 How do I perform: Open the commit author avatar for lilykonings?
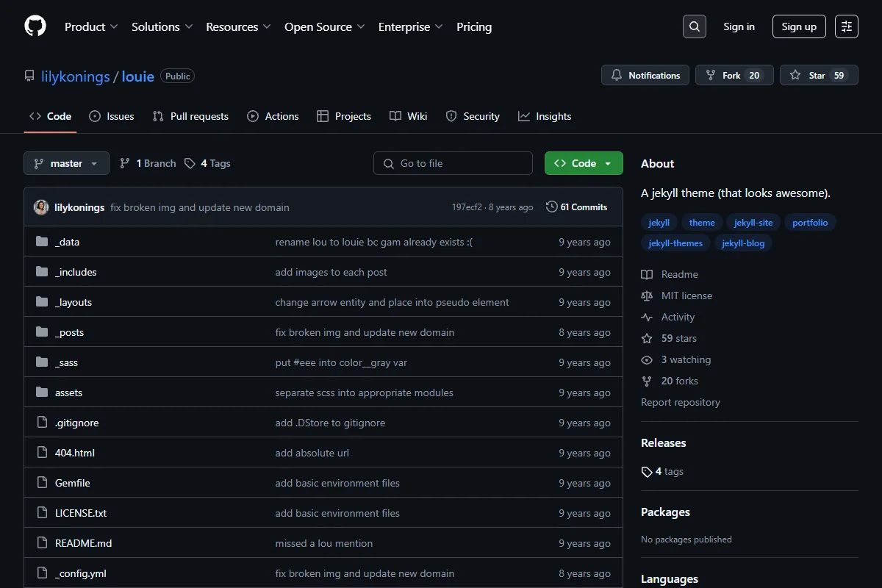pos(41,207)
